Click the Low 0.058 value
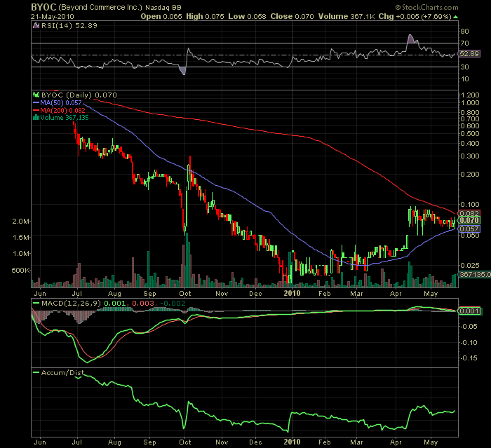This screenshot has width=491, height=448. tap(247, 17)
